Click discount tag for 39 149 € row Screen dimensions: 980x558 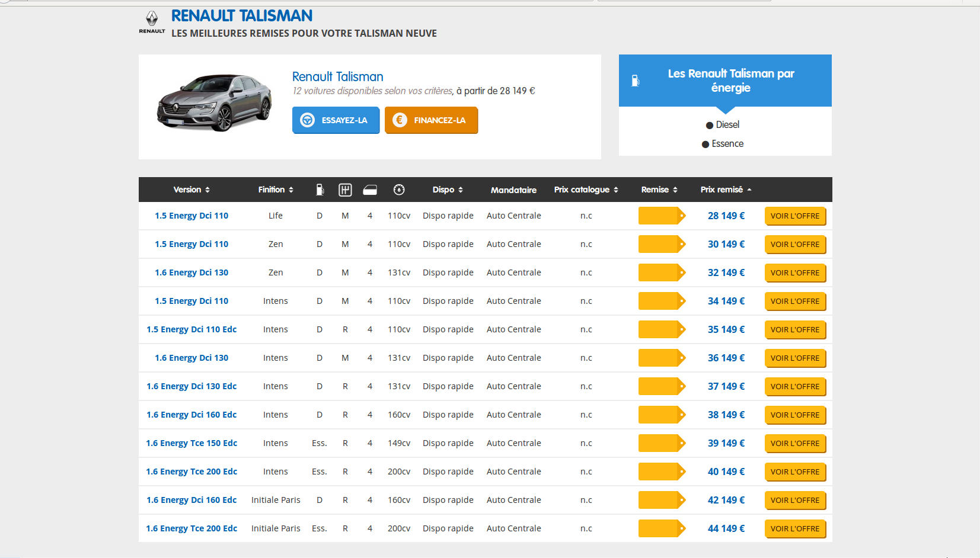(662, 443)
